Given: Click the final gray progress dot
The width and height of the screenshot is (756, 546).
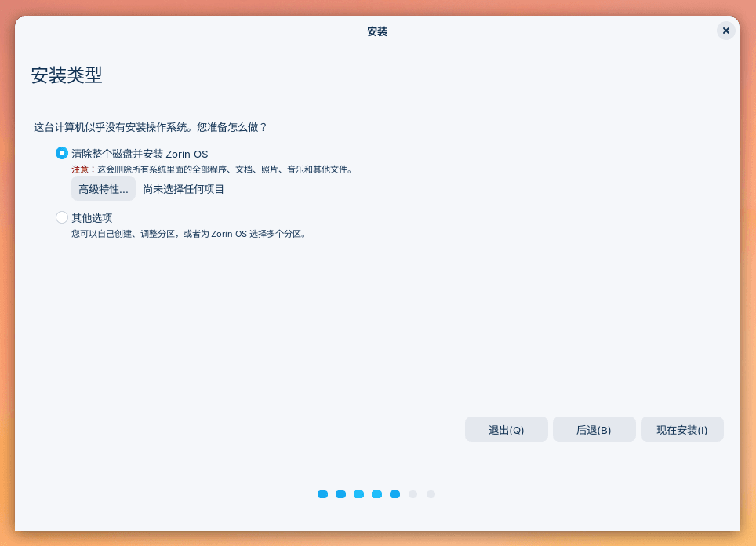Looking at the screenshot, I should [431, 494].
